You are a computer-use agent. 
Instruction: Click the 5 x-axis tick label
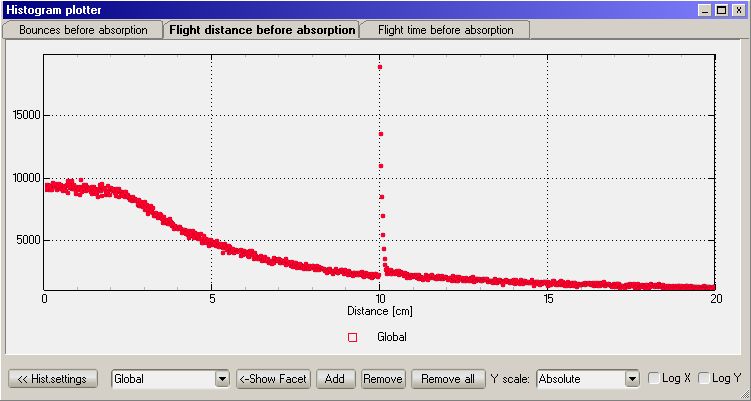point(212,299)
